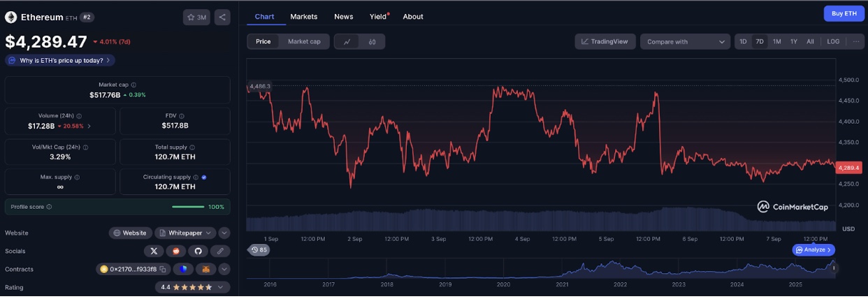Click the Ethereum logo icon
The width and height of the screenshot is (868, 299).
[x=10, y=17]
